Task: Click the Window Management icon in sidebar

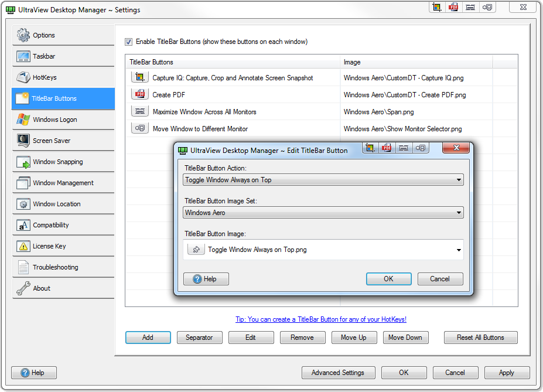Action: (23, 183)
